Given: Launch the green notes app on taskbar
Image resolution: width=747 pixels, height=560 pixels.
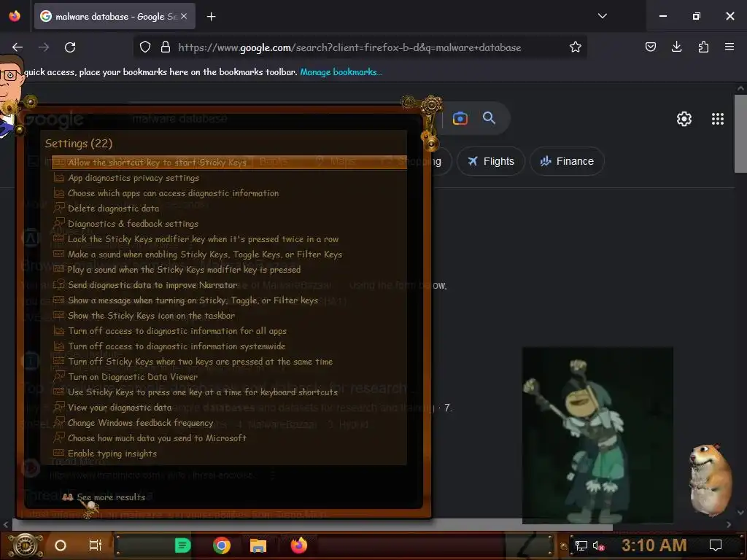Looking at the screenshot, I should click(182, 545).
